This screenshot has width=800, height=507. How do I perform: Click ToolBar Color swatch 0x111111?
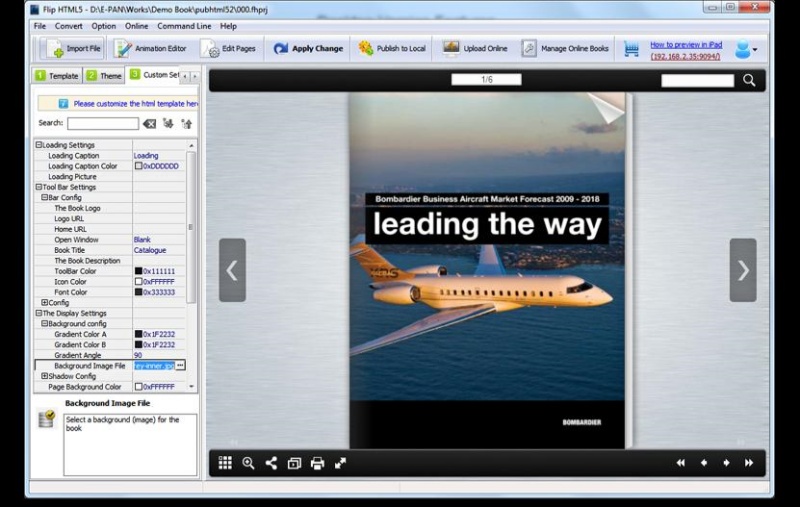point(138,271)
